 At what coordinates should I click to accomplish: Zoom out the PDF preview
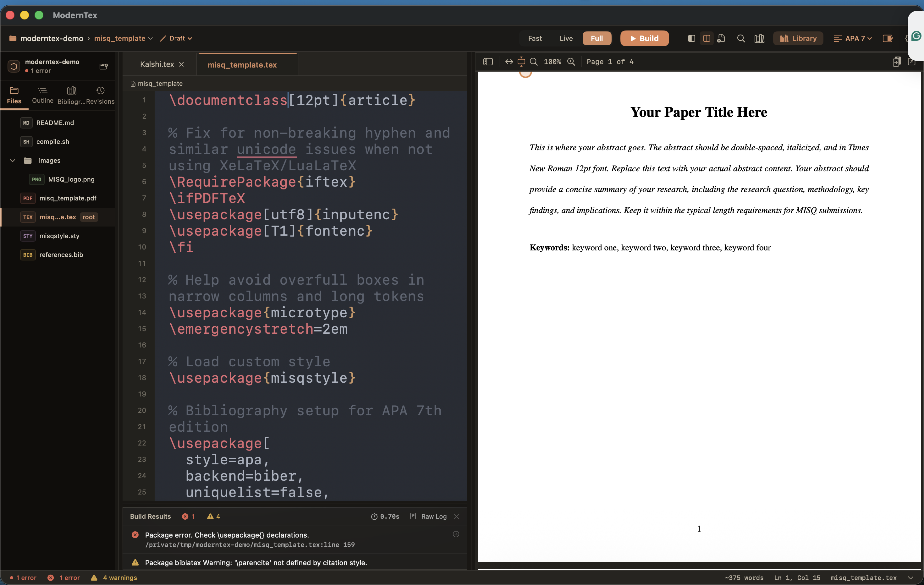(533, 62)
